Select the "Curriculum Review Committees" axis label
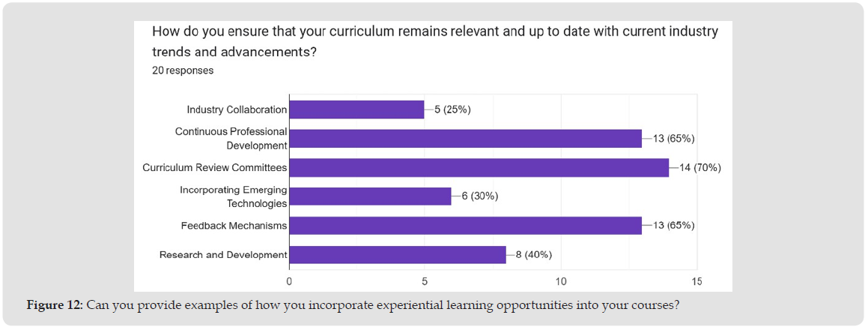This screenshot has height=330, width=868. (215, 167)
